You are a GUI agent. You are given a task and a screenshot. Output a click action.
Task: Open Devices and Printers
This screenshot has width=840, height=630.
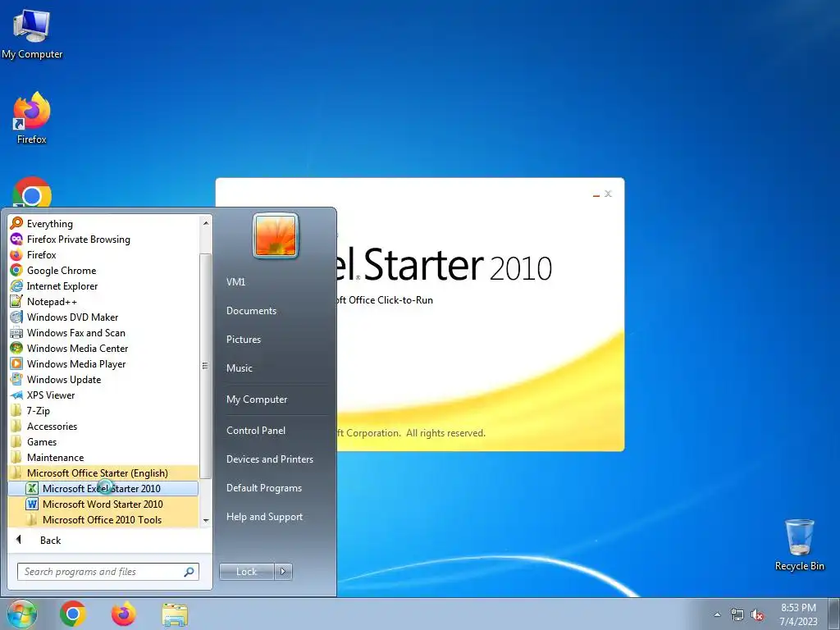269,459
